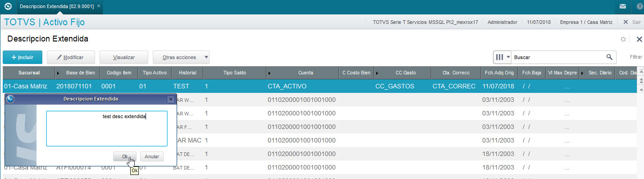Image resolution: width=644 pixels, height=179 pixels.
Task: Open the help question mark icon
Action: coord(639,7)
